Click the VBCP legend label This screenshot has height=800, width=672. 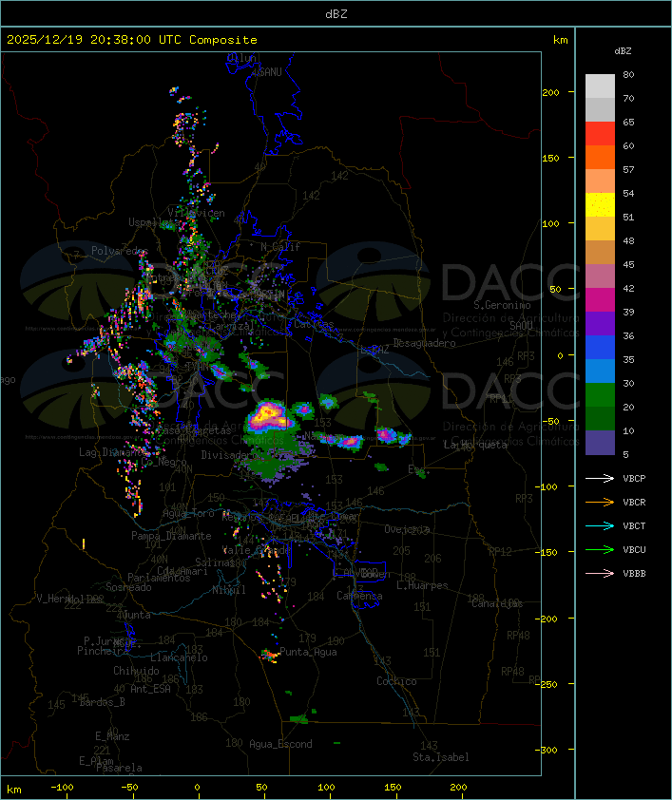[634, 479]
